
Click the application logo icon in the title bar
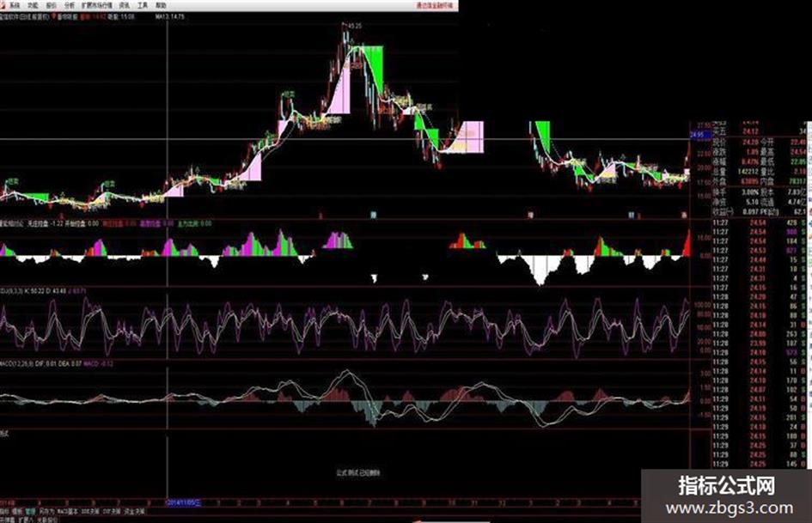[3, 5]
